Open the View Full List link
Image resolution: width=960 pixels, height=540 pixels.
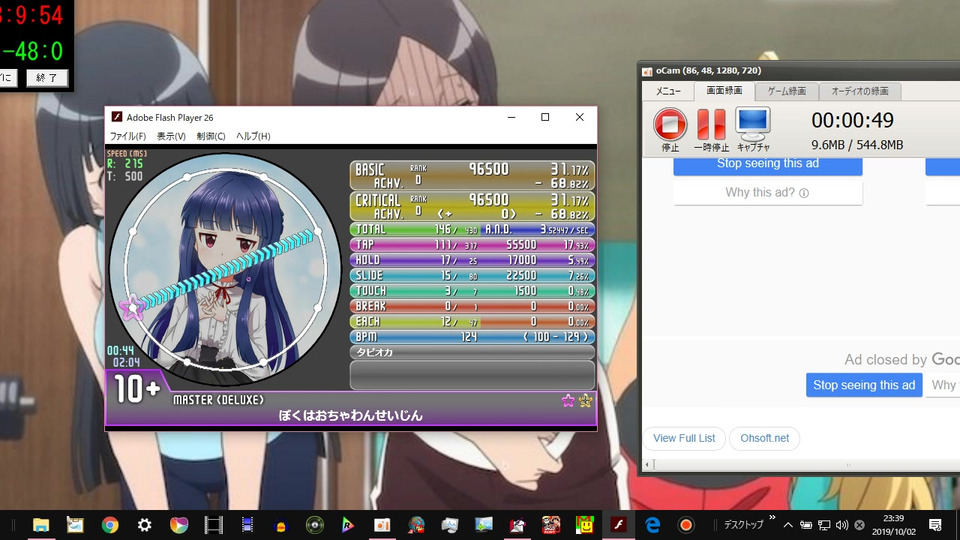684,438
